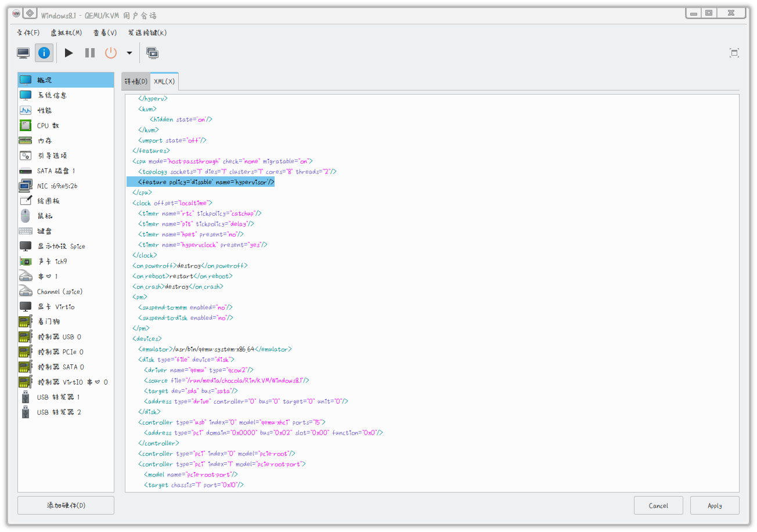Image resolution: width=757 pixels, height=532 pixels.
Task: Click the suspend-to-mem enabled line
Action: point(185,307)
